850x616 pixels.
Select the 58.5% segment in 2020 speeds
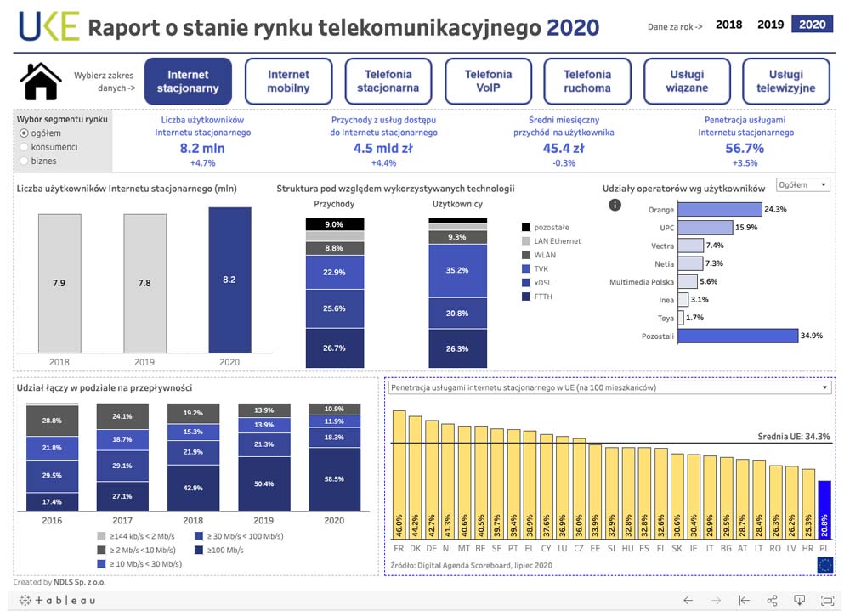tap(334, 479)
